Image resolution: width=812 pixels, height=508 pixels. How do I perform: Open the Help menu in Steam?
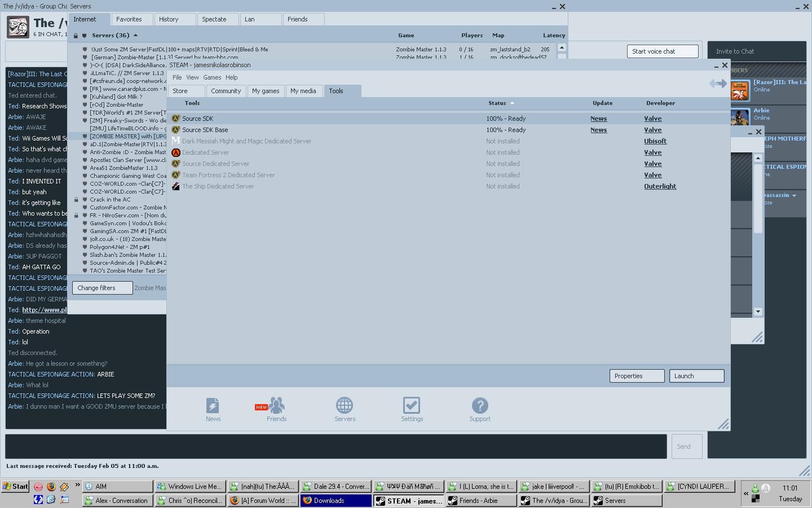[231, 77]
